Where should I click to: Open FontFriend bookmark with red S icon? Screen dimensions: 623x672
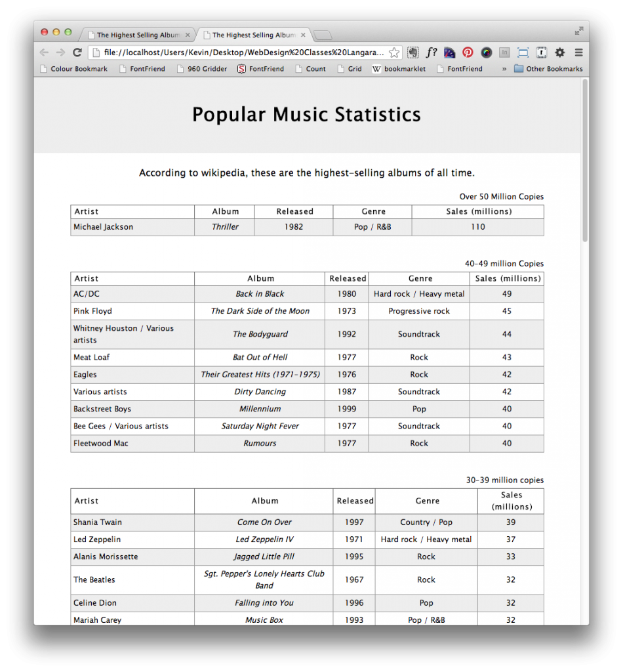(x=261, y=69)
